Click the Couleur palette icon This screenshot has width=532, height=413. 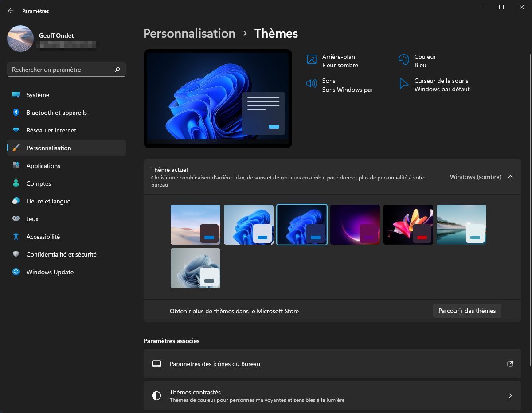[403, 60]
